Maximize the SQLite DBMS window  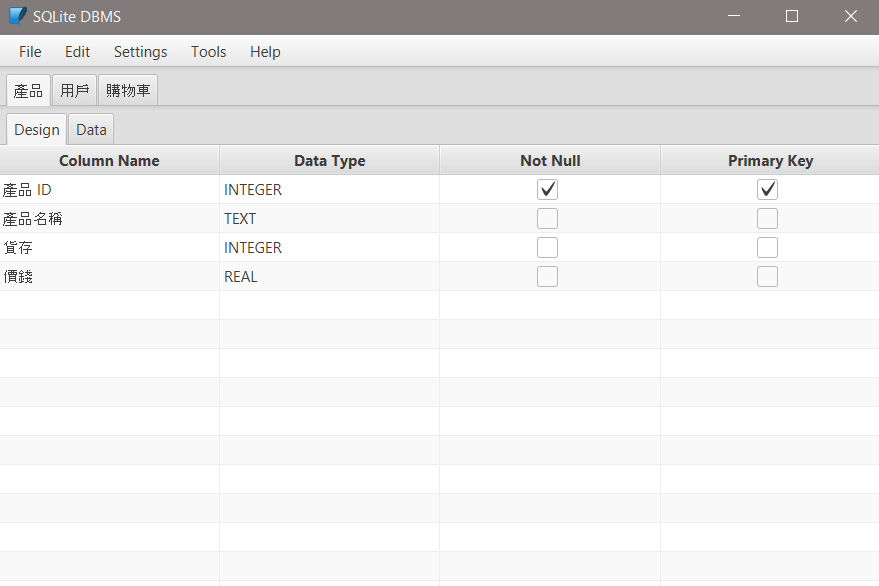click(792, 16)
